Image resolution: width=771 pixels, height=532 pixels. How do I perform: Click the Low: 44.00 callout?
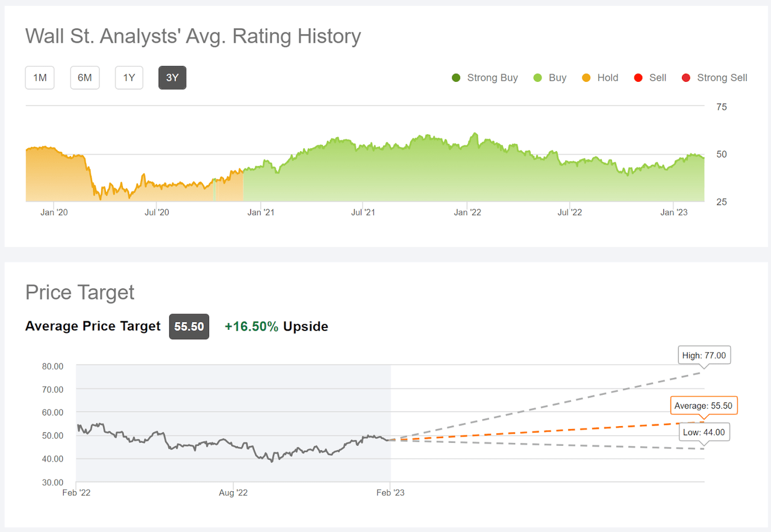[704, 432]
